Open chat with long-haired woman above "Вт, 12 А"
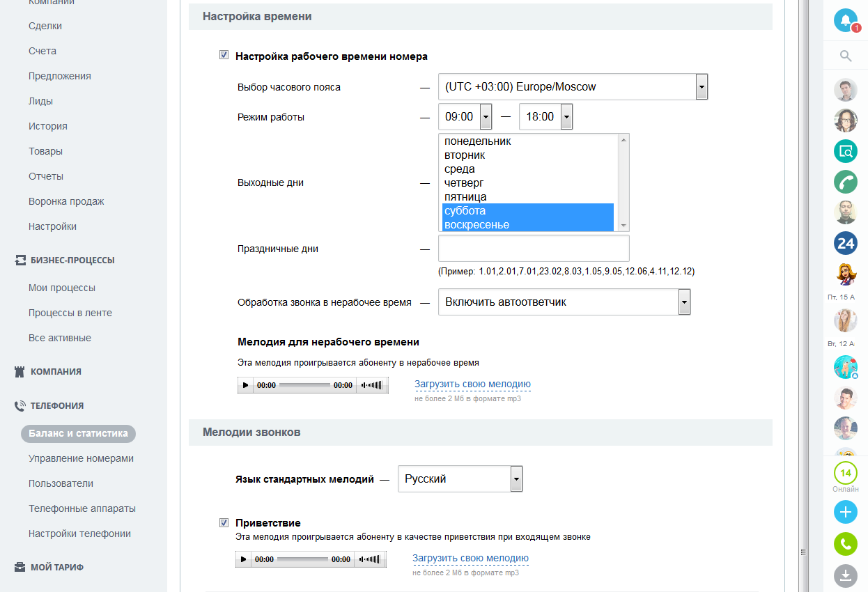The image size is (868, 592). point(846,320)
